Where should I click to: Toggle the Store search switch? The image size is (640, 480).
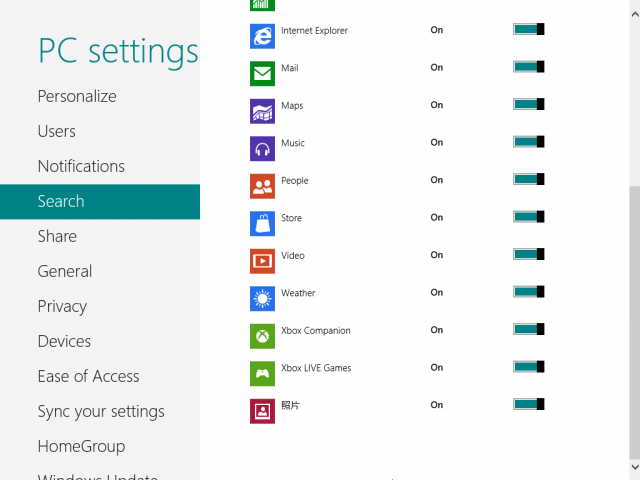[x=529, y=217]
